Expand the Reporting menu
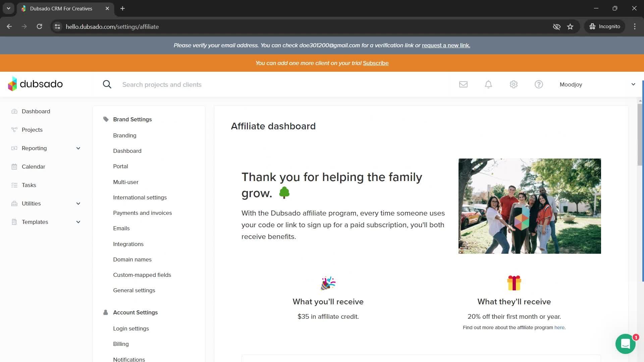The width and height of the screenshot is (644, 362). pos(78,148)
